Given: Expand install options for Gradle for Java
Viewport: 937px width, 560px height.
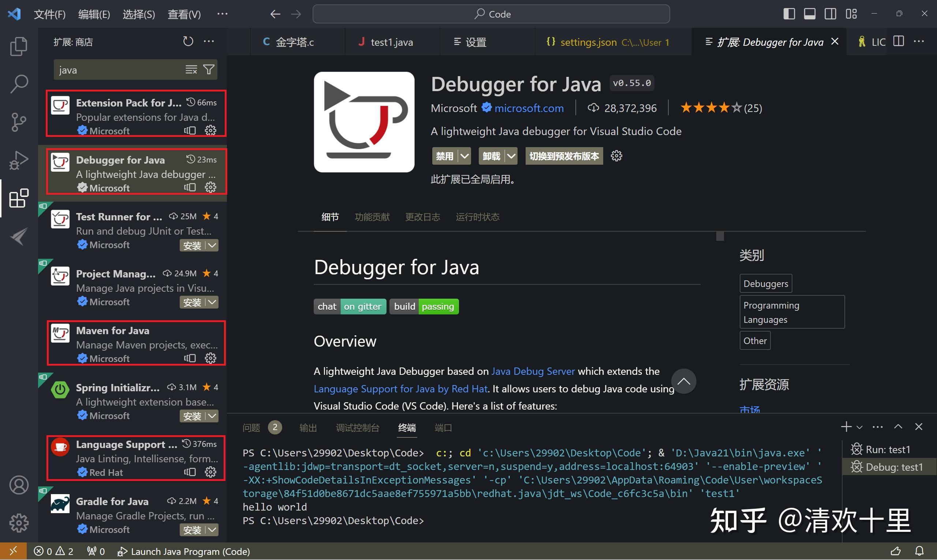Looking at the screenshot, I should pyautogui.click(x=212, y=530).
